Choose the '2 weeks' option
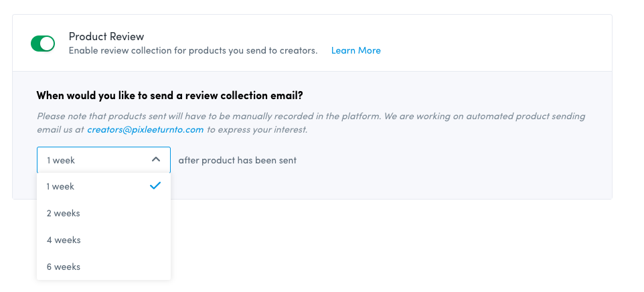The height and width of the screenshot is (292, 644). [63, 213]
